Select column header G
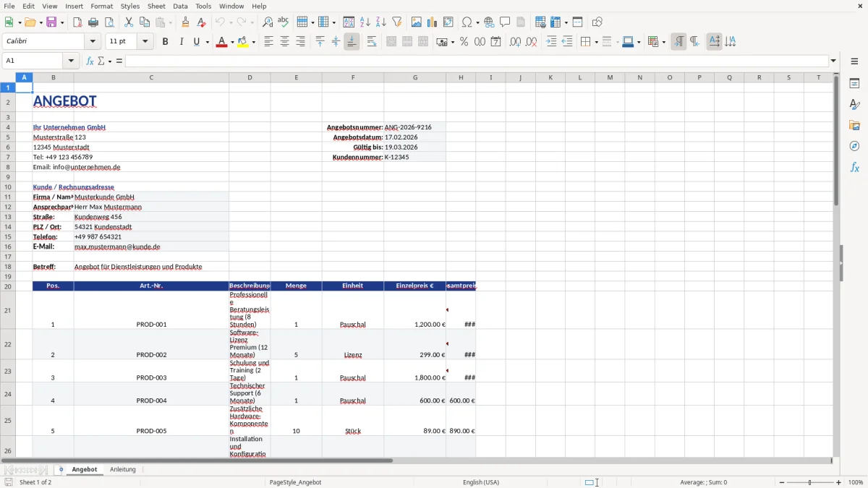 pos(415,77)
